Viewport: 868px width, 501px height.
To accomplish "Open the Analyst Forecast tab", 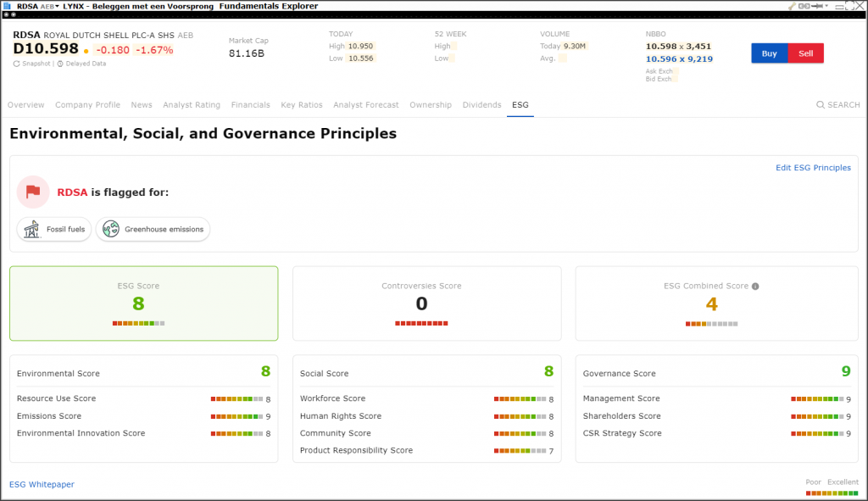I will tap(366, 104).
